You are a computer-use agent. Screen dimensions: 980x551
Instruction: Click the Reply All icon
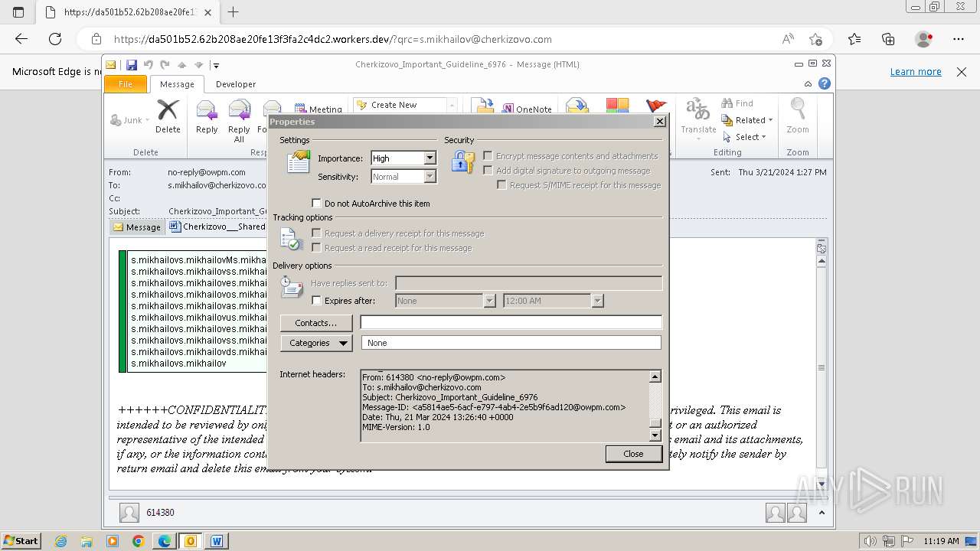pos(239,120)
